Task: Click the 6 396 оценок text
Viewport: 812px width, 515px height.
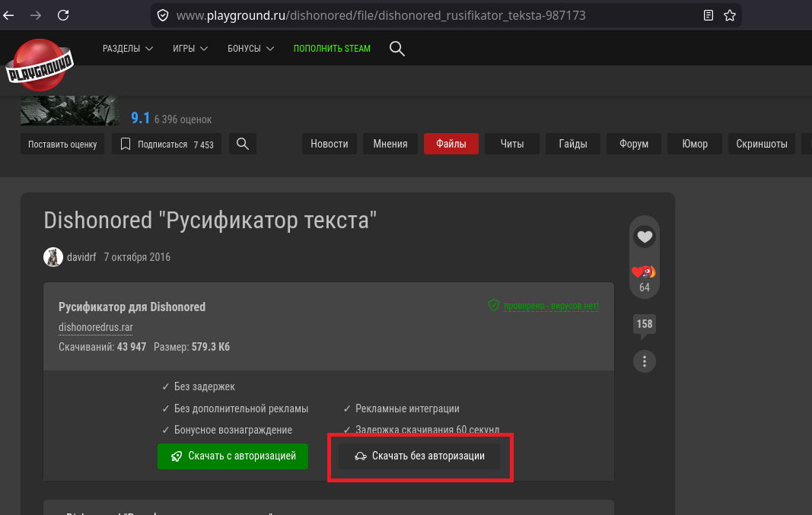Action: coord(183,119)
